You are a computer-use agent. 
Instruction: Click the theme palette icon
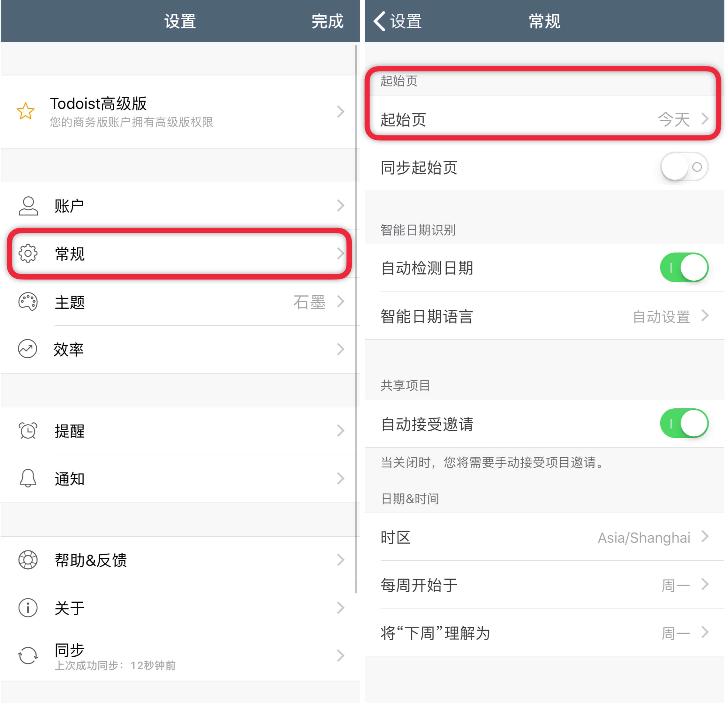[x=28, y=302]
